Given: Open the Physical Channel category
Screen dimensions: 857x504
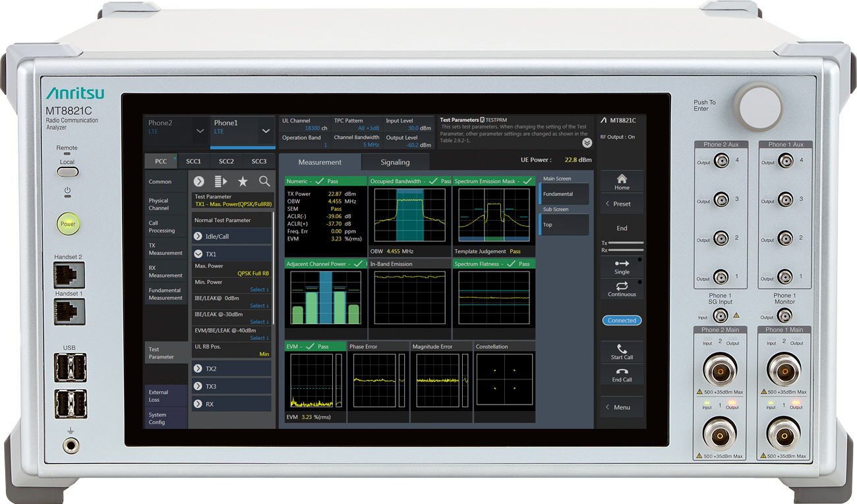Looking at the screenshot, I should pyautogui.click(x=166, y=204).
